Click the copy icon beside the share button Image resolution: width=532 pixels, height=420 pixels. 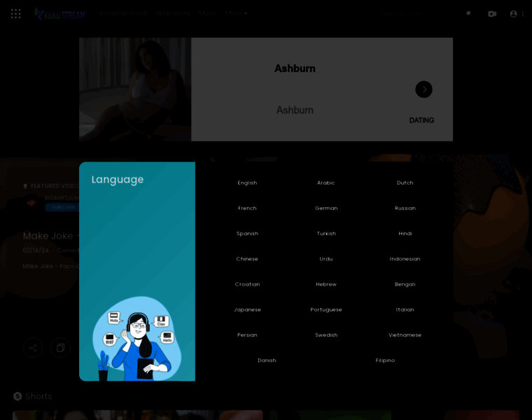[x=61, y=348]
